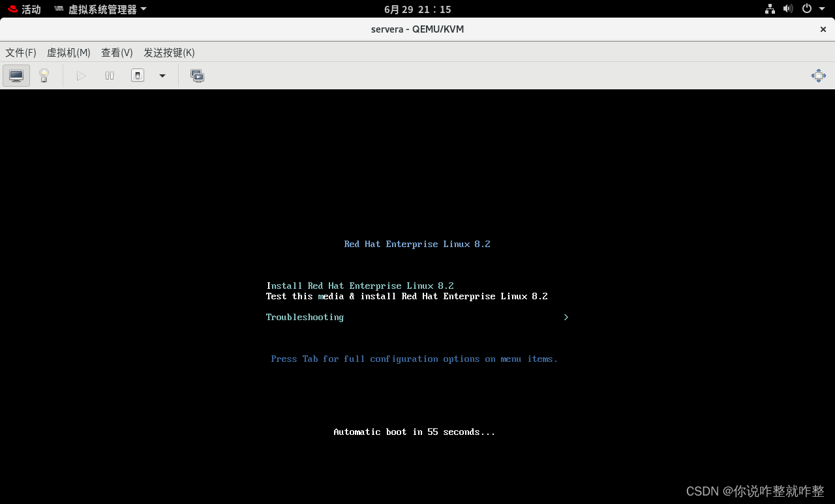Click the network status icon

click(770, 8)
